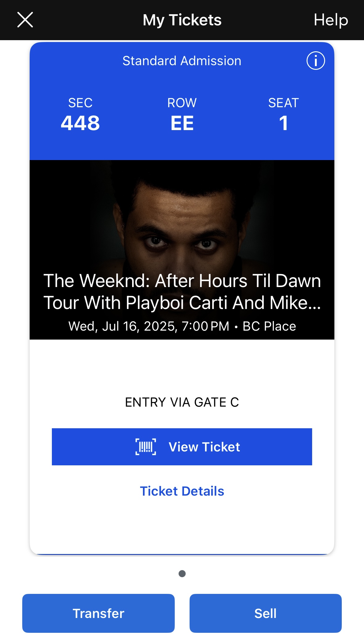
Task: Close the My Tickets screen
Action: coord(25,20)
